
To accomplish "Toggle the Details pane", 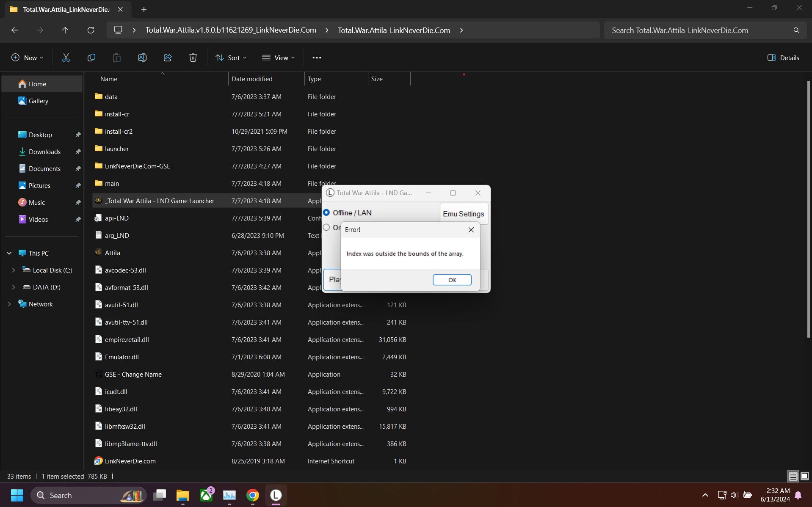I will tap(783, 58).
